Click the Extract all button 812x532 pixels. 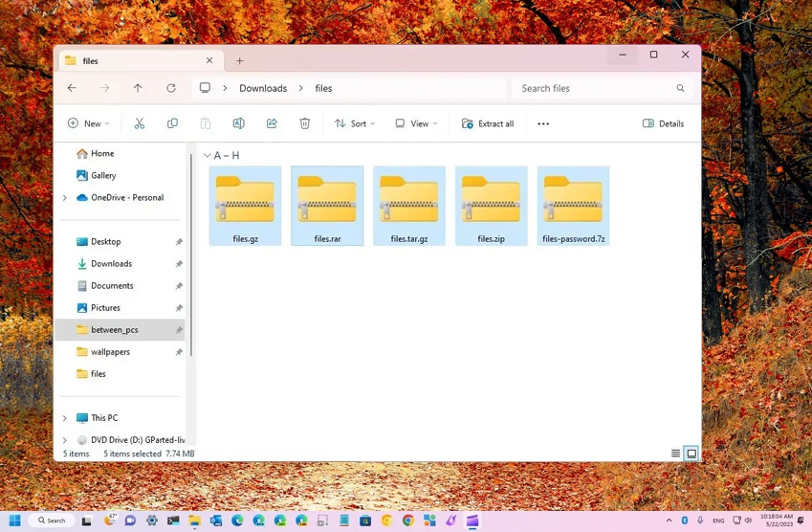[488, 123]
